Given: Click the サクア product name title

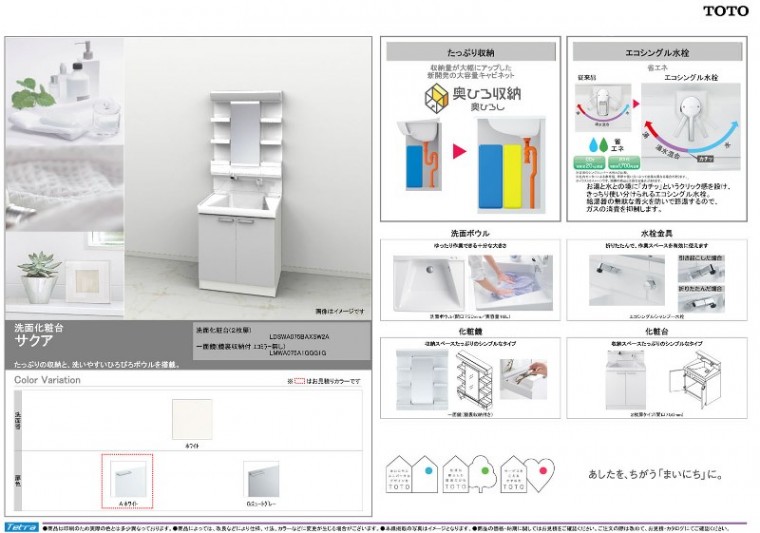Looking at the screenshot, I should pos(33,341).
